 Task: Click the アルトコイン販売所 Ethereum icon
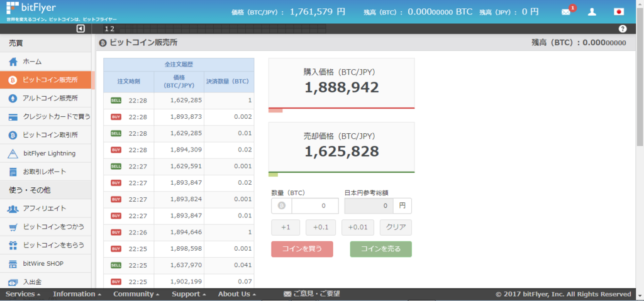(13, 99)
